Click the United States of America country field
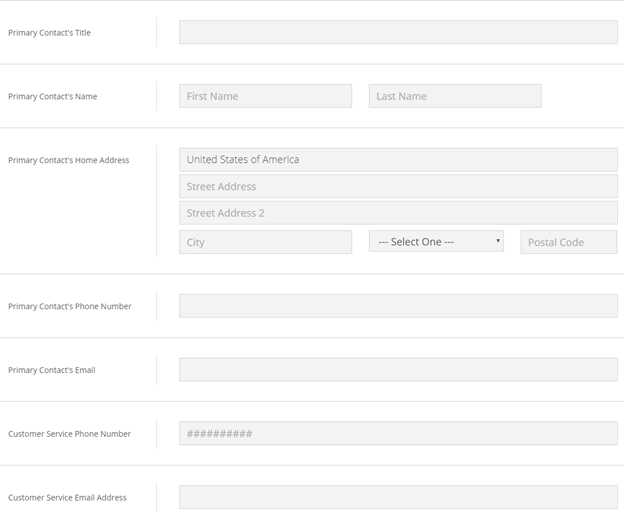This screenshot has width=624, height=514. 398,160
